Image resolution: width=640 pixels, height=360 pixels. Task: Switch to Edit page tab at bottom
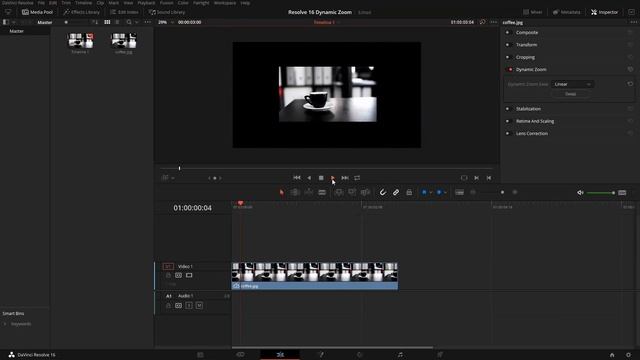pyautogui.click(x=280, y=355)
